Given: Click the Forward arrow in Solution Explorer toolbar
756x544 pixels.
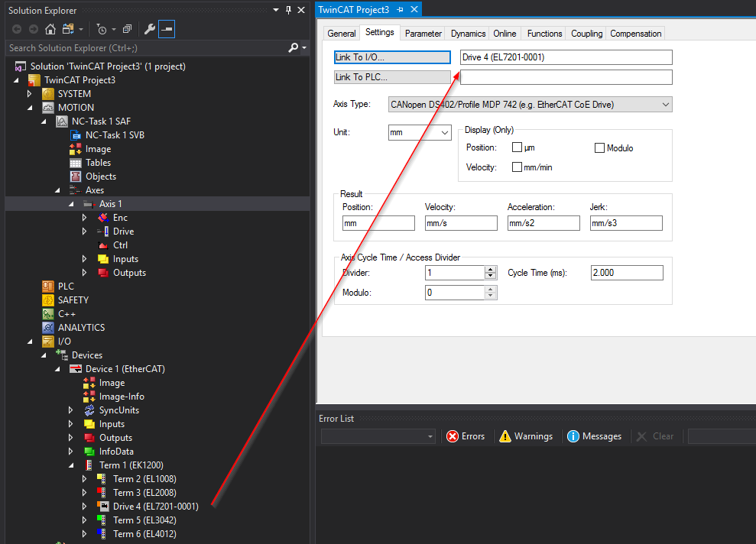Looking at the screenshot, I should point(34,29).
